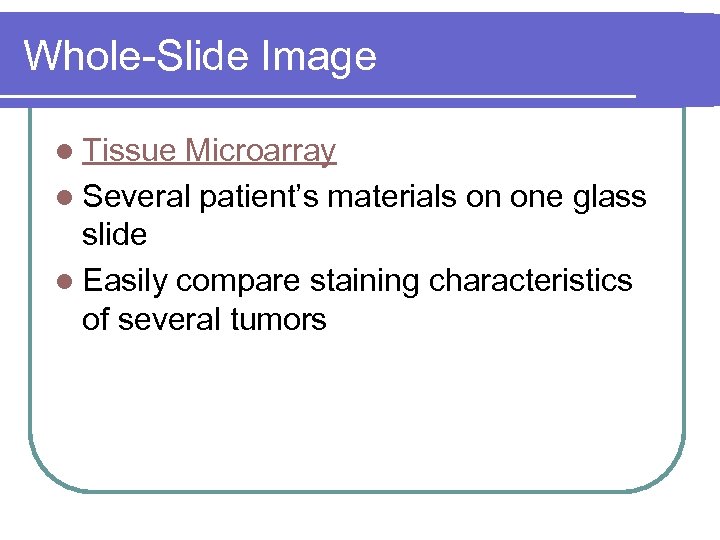Click the slide title Whole-Slide Image
Screen dimensions: 720x540
[x=200, y=56]
